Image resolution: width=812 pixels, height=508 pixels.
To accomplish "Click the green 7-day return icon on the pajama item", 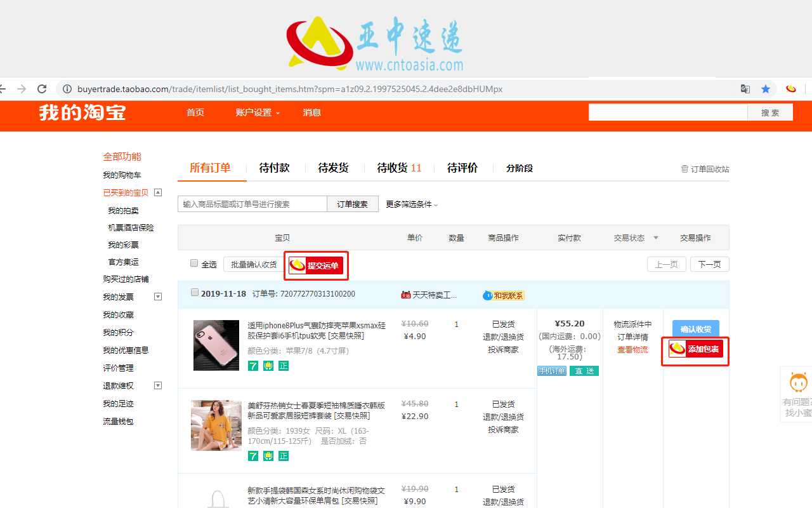I will tap(253, 456).
